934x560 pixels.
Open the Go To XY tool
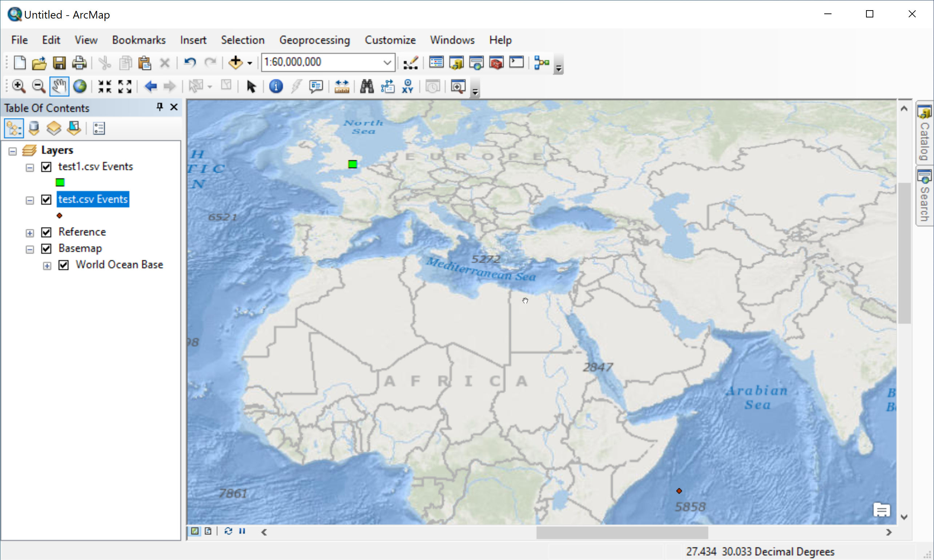407,86
